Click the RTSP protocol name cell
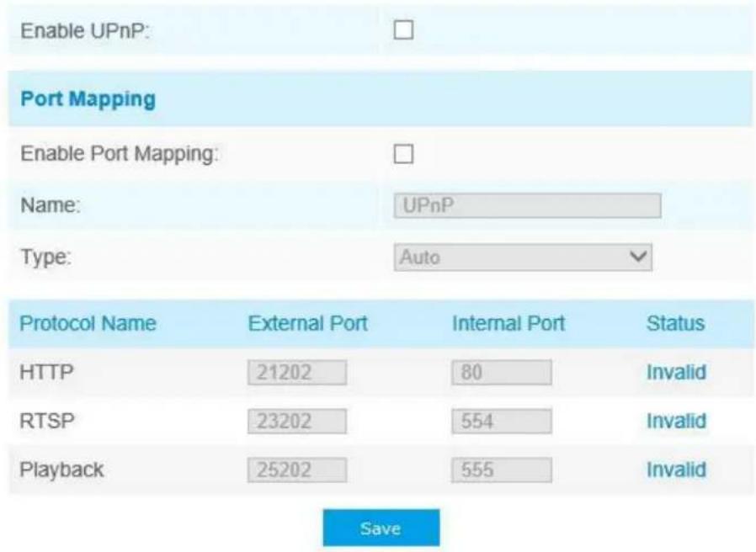Viewport: 756px width, 552px height. (47, 421)
